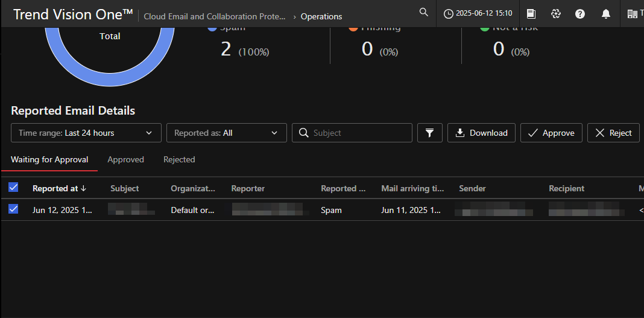
Task: Select the Waiting for Approval tab
Action: (x=49, y=159)
